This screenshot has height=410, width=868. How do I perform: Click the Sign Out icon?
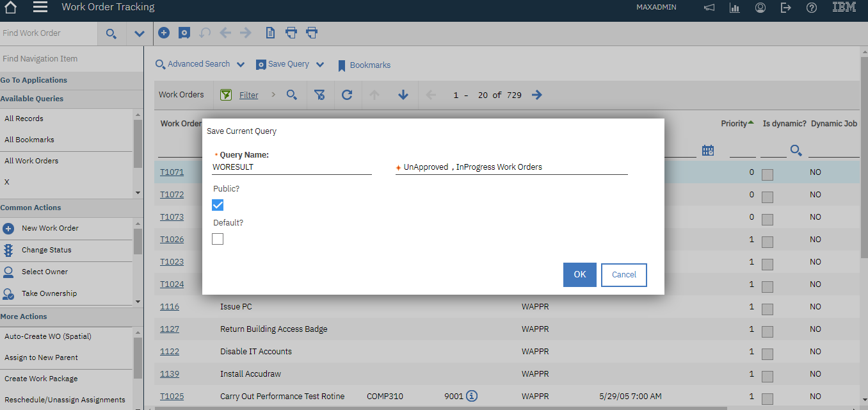[x=785, y=7]
